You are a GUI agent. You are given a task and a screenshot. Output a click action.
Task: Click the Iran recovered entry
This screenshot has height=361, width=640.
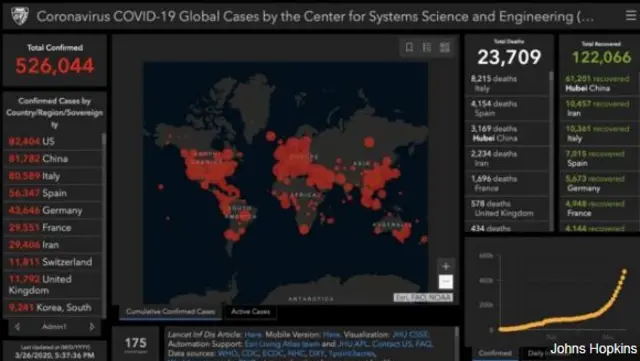click(599, 108)
